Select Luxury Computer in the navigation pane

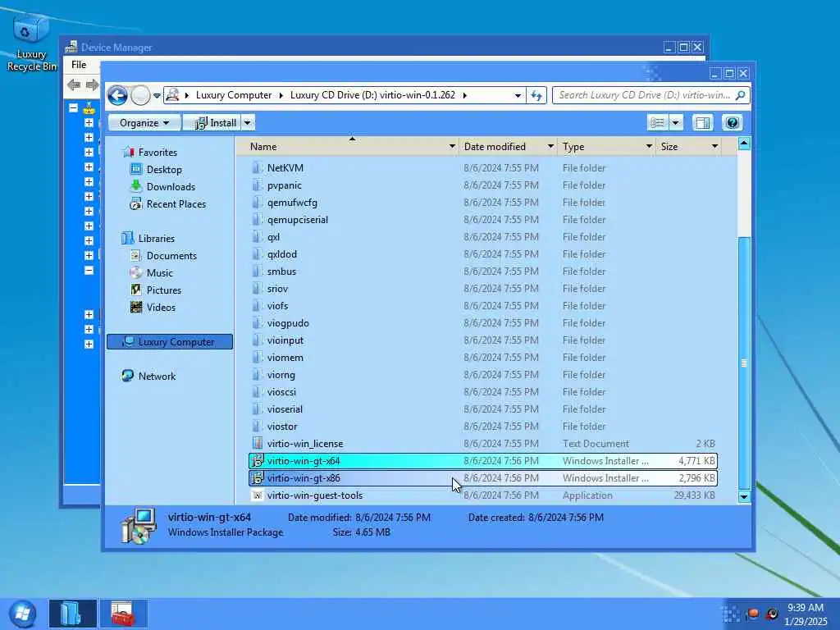pyautogui.click(x=169, y=342)
